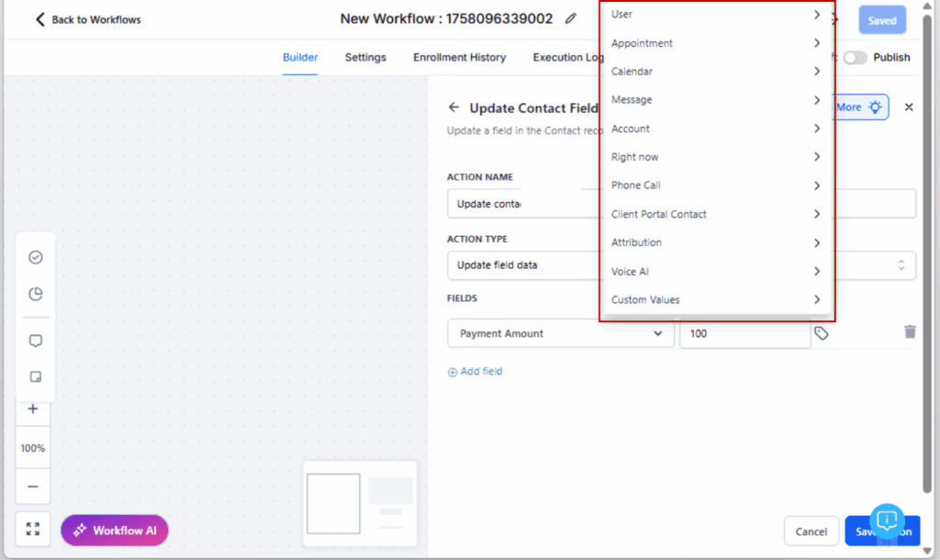The image size is (940, 560).
Task: Delete the Payment Amount field row
Action: click(x=910, y=331)
